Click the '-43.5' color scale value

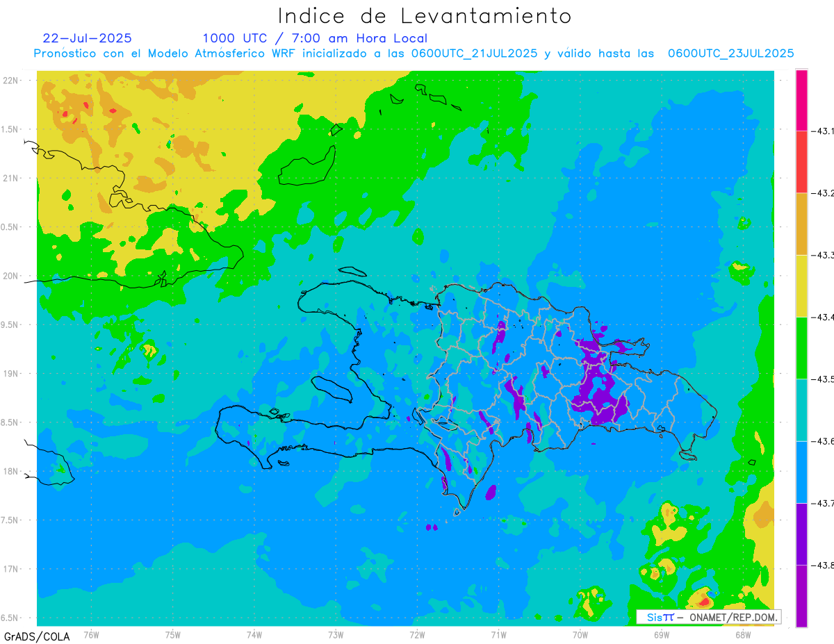tap(822, 379)
